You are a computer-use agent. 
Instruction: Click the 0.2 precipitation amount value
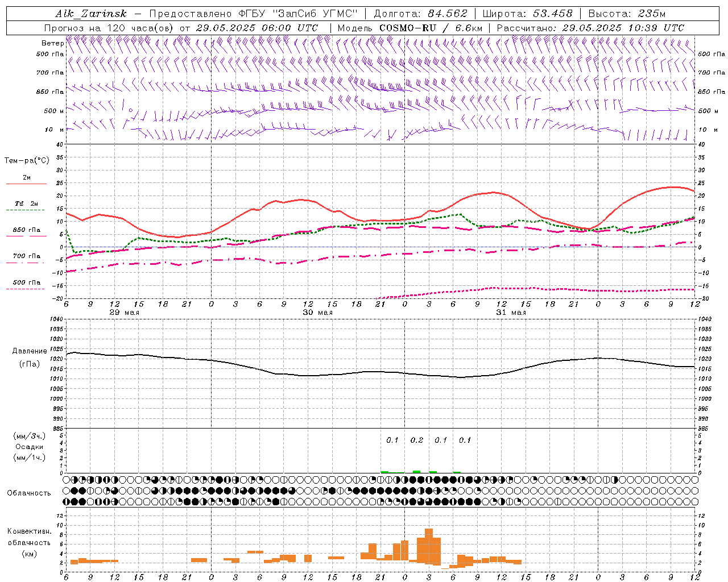tap(417, 440)
